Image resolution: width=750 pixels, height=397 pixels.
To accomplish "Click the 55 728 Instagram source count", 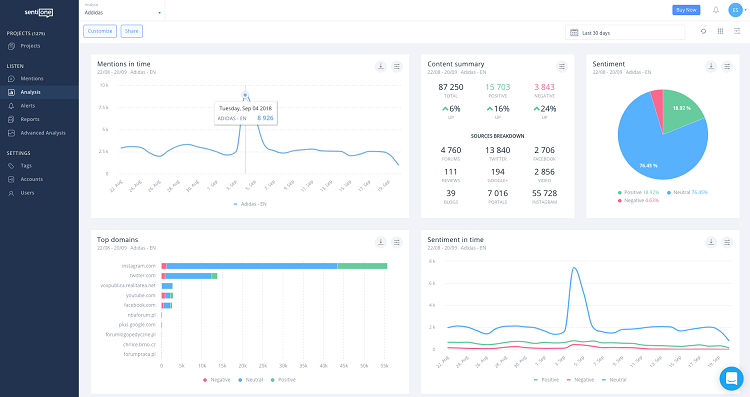I will coord(544,193).
